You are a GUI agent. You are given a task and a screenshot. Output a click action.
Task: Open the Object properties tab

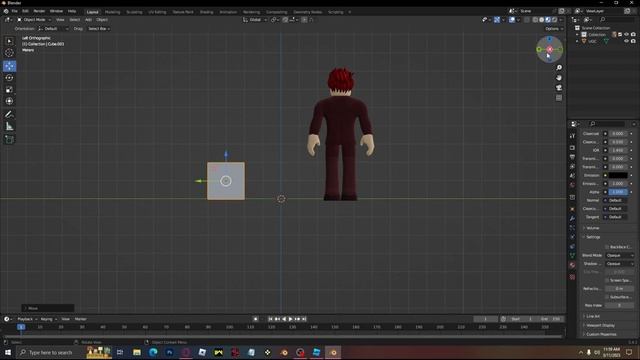tap(572, 209)
